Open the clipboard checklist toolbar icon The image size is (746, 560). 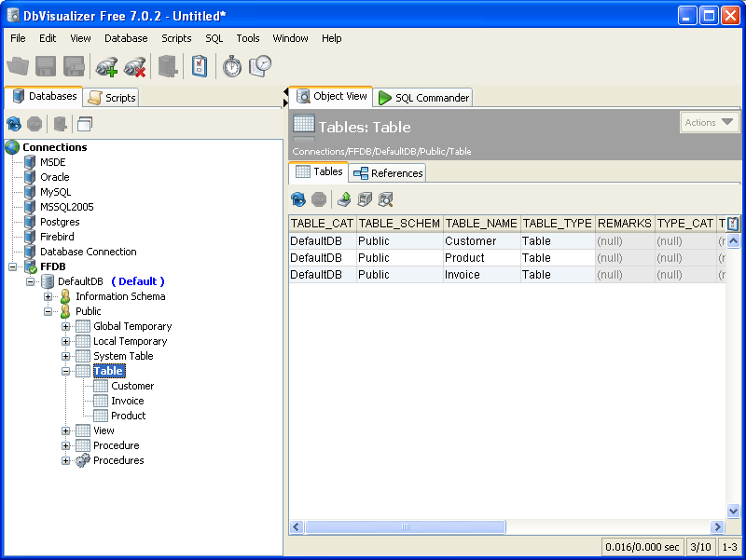200,66
